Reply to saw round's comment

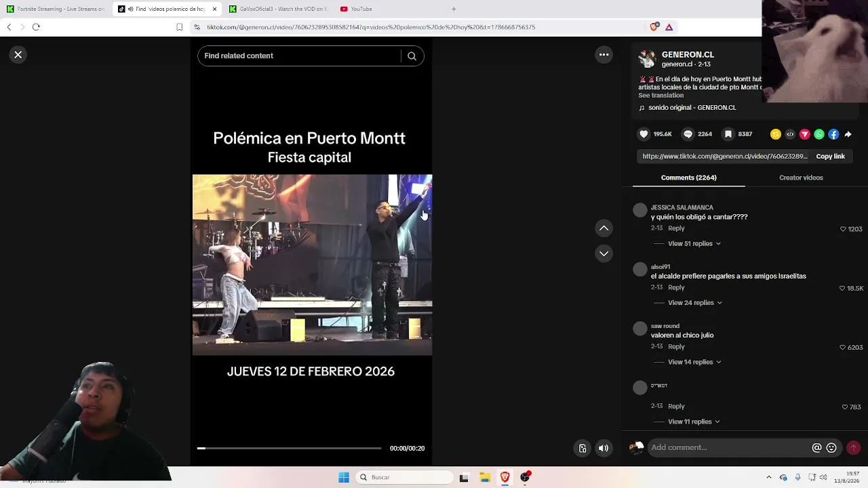coord(676,347)
